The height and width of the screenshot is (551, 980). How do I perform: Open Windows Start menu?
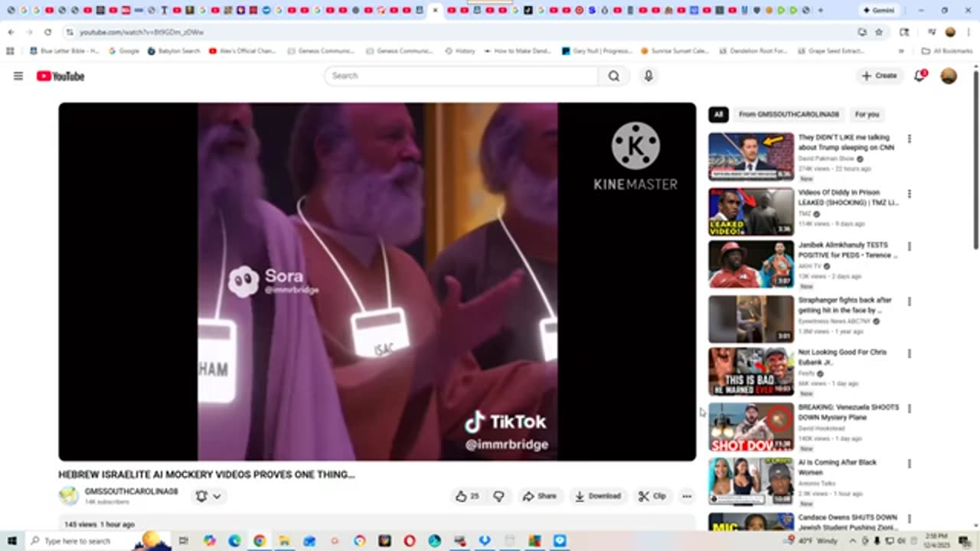click(11, 541)
